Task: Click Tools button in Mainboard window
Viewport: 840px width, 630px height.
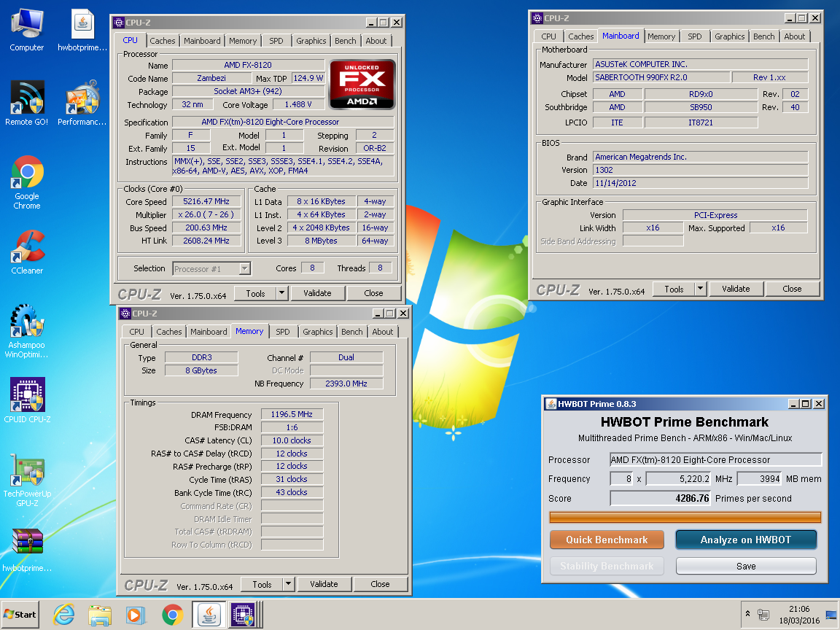Action: tap(674, 289)
